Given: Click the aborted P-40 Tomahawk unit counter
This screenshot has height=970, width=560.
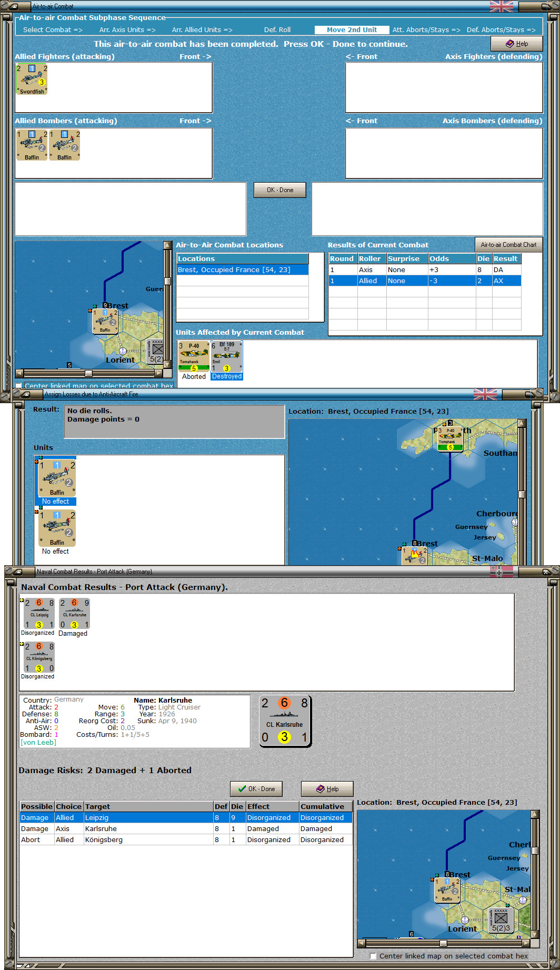Looking at the screenshot, I should pos(194,356).
